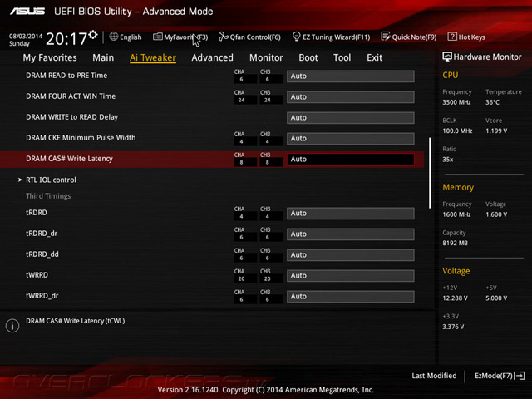
Task: Click the Vcore 1.199 V value
Action: (496, 131)
